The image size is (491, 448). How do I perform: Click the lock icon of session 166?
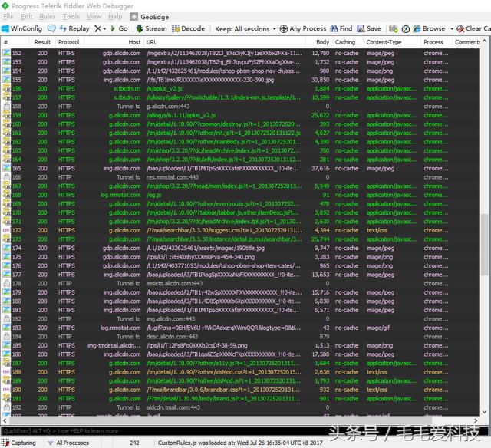point(6,177)
